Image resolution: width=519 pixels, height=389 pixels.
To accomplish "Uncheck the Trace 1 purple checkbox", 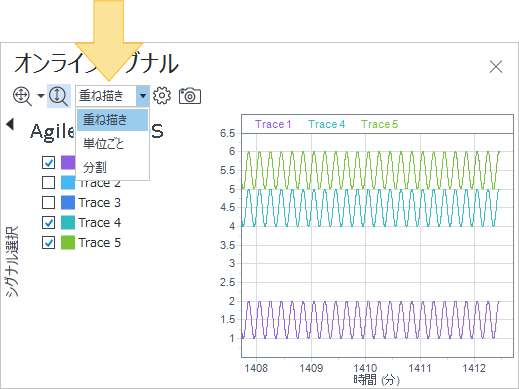I will (x=49, y=163).
